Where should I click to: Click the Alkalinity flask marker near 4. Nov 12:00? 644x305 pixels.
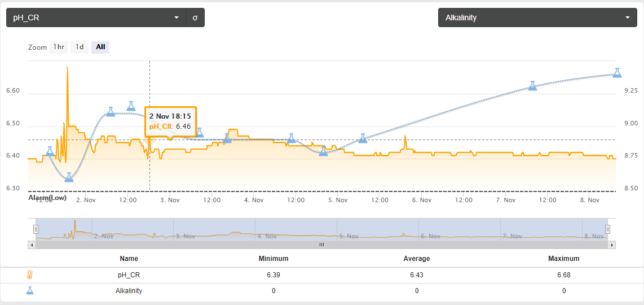[291, 138]
